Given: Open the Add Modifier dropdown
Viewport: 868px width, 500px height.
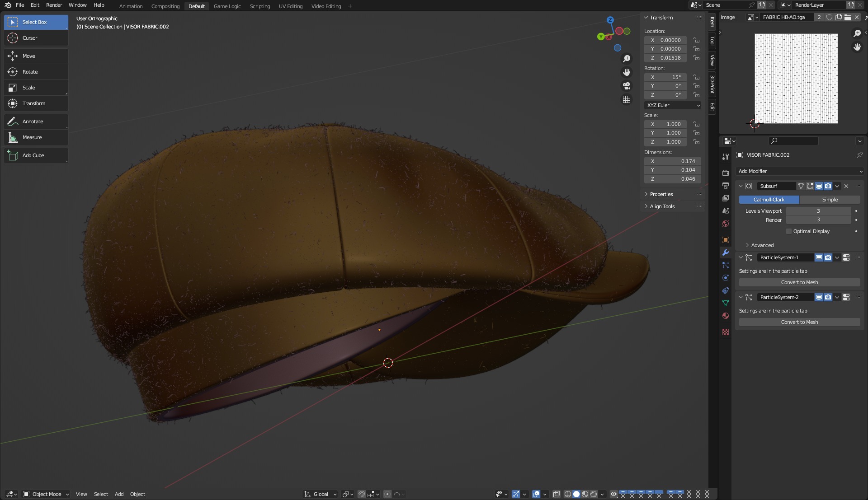Looking at the screenshot, I should coord(800,171).
